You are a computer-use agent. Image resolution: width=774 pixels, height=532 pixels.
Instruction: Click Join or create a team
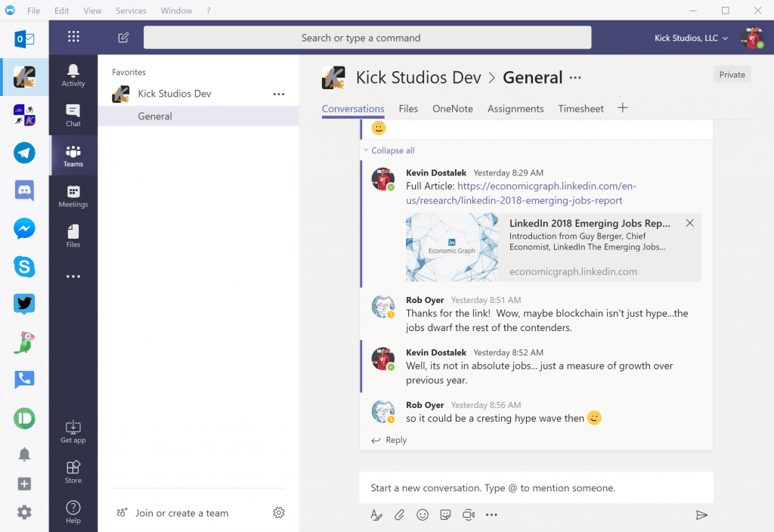[181, 513]
